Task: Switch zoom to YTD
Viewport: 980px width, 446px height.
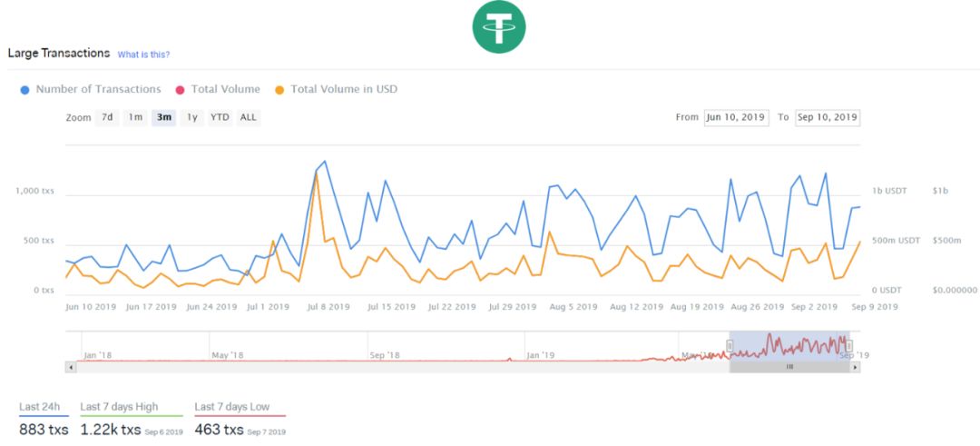Action: [x=220, y=117]
